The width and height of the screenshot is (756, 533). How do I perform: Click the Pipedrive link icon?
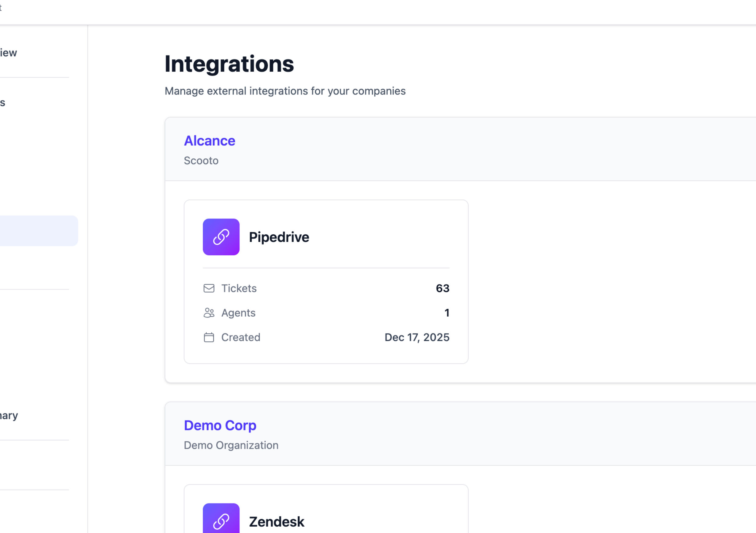click(x=221, y=237)
